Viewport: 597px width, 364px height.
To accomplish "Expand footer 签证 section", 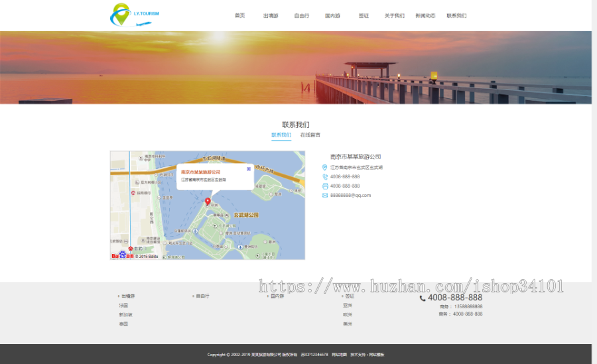I will click(x=348, y=296).
